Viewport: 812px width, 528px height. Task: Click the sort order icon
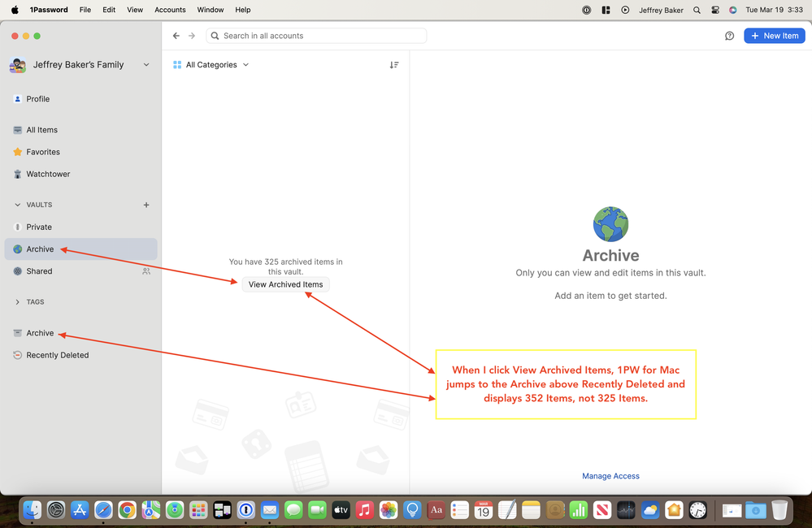tap(394, 65)
